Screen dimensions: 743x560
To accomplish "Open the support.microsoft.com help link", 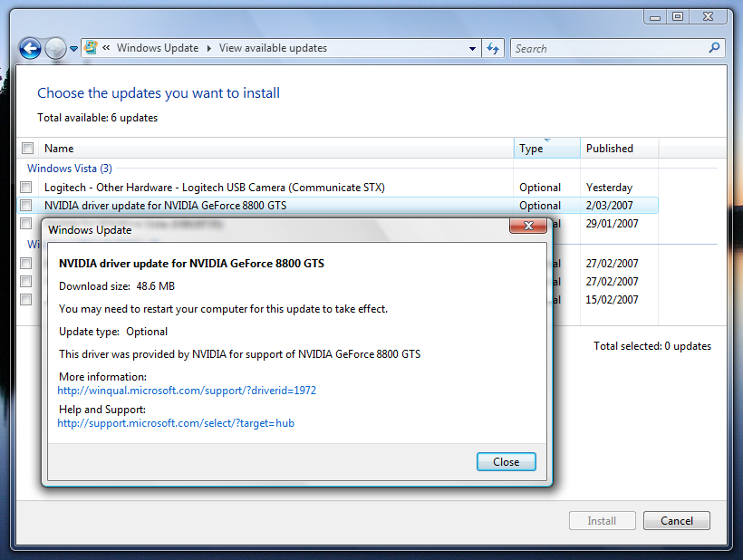I will [x=176, y=423].
